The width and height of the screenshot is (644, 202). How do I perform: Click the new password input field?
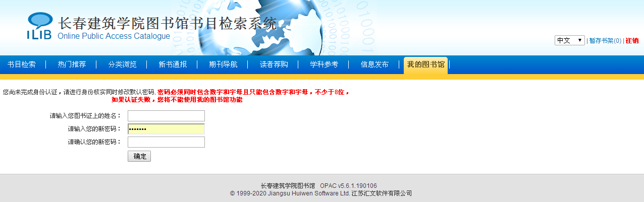click(x=166, y=129)
